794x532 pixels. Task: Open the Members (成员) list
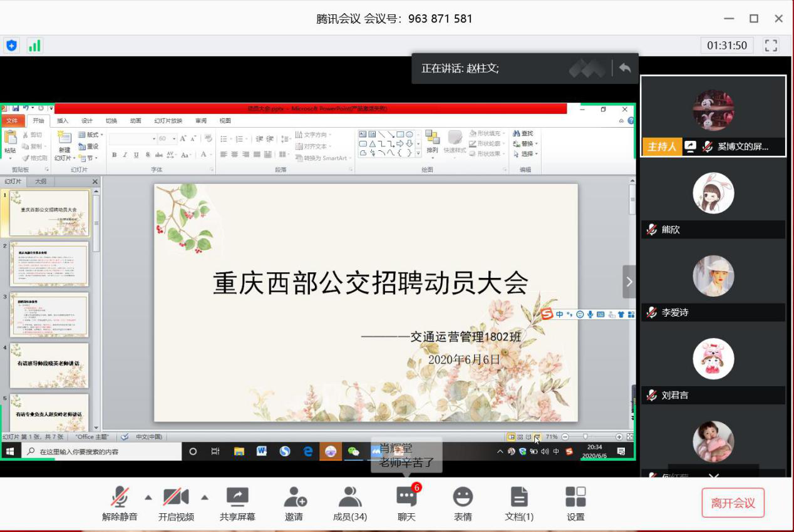point(350,498)
